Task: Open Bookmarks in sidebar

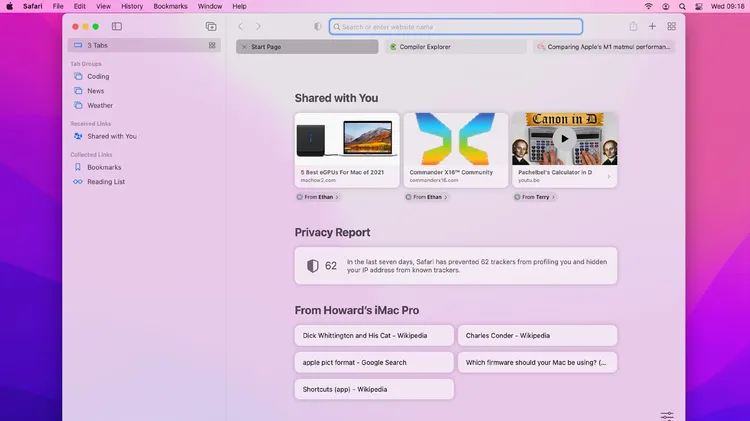Action: point(104,167)
